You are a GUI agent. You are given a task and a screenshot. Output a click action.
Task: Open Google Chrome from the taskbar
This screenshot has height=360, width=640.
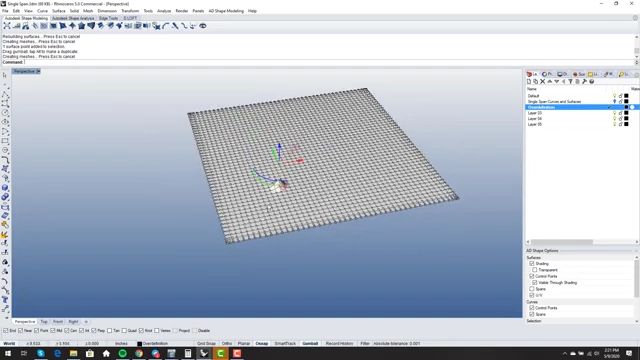click(139, 353)
